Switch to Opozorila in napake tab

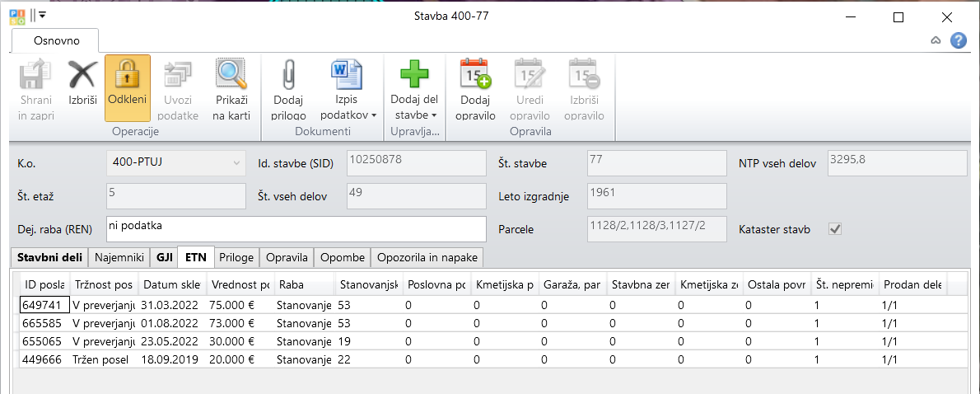coord(427,257)
